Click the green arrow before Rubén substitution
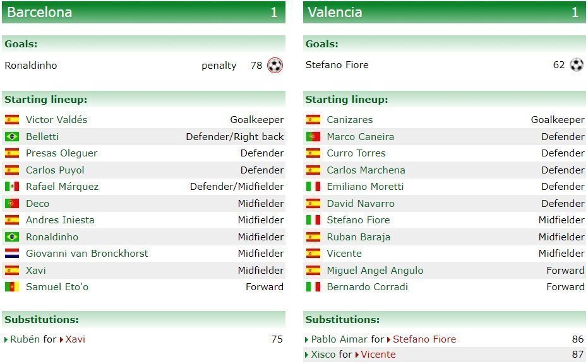The height and width of the screenshot is (364, 588). 6,339
